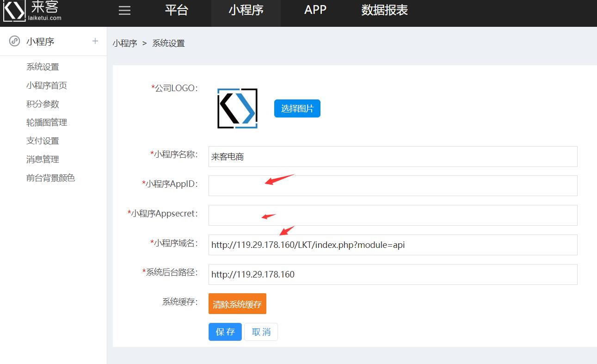
Task: Click the laiketui logo in the header
Action: pyautogui.click(x=31, y=11)
